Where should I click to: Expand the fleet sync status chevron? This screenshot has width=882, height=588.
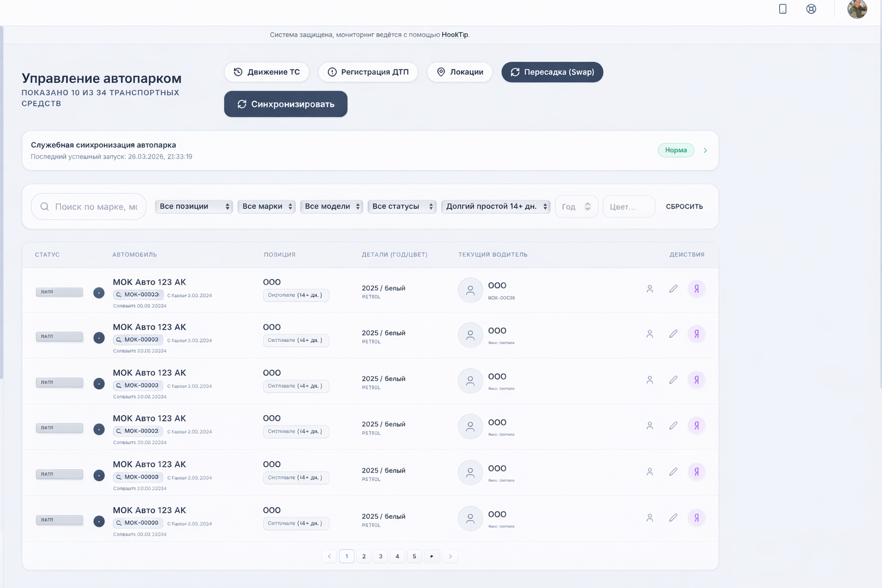(705, 150)
